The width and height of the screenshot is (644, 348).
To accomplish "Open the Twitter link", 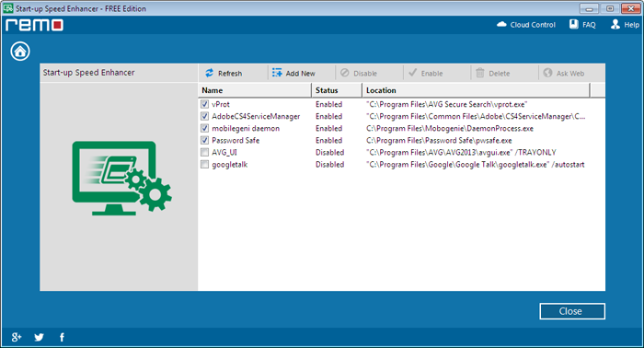I will coord(39,337).
